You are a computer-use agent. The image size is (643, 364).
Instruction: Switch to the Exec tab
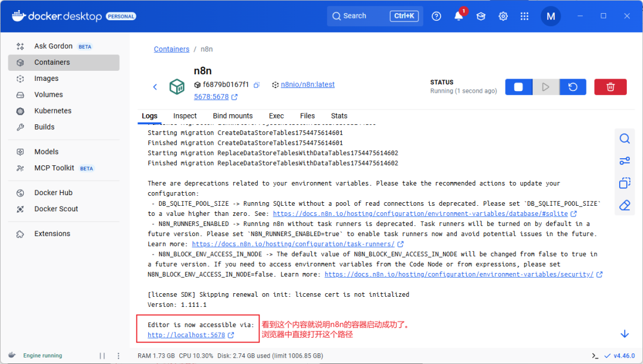pos(276,116)
